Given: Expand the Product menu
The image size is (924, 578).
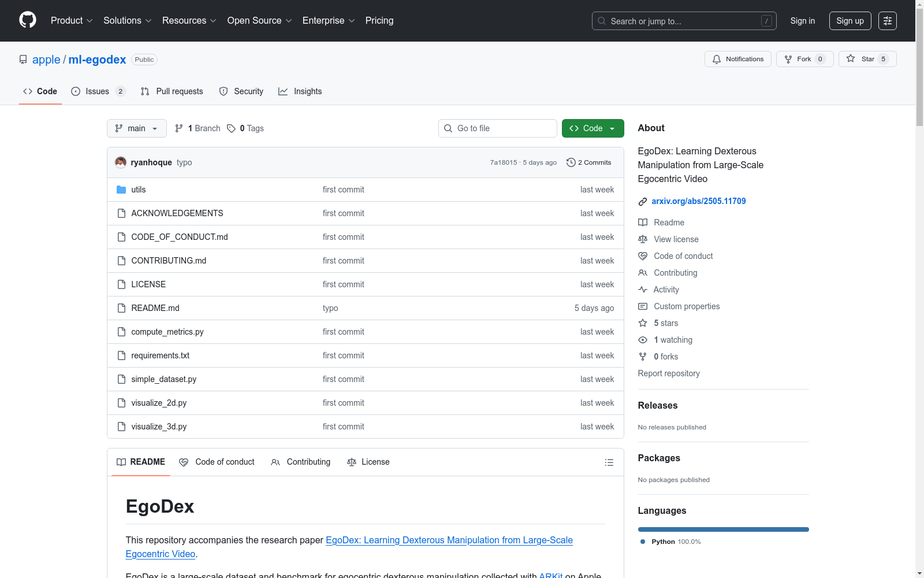Looking at the screenshot, I should 72,21.
